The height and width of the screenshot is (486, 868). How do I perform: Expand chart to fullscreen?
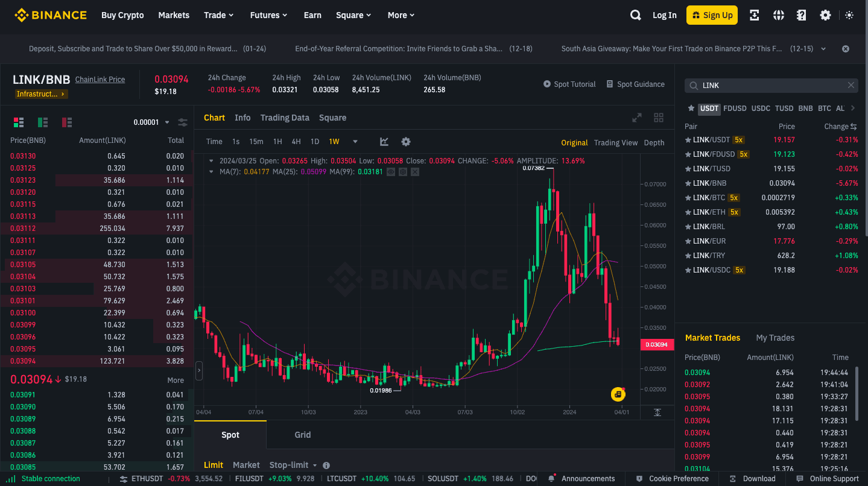click(636, 118)
